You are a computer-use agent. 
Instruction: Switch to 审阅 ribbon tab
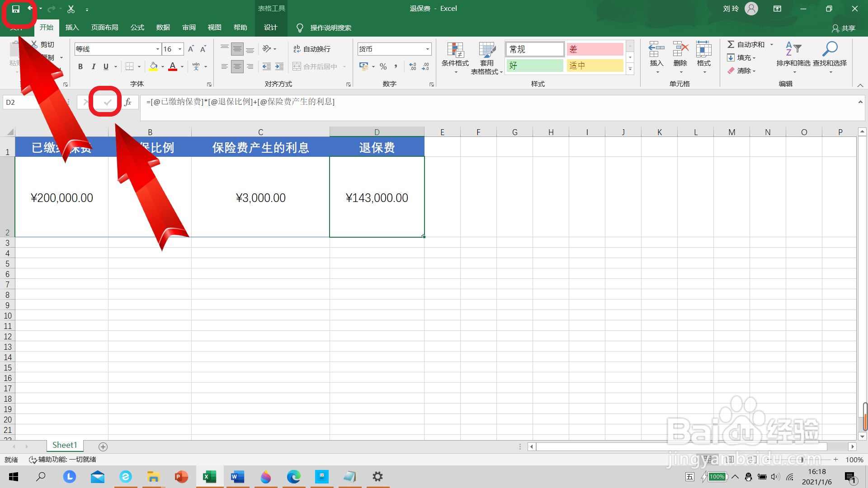189,28
